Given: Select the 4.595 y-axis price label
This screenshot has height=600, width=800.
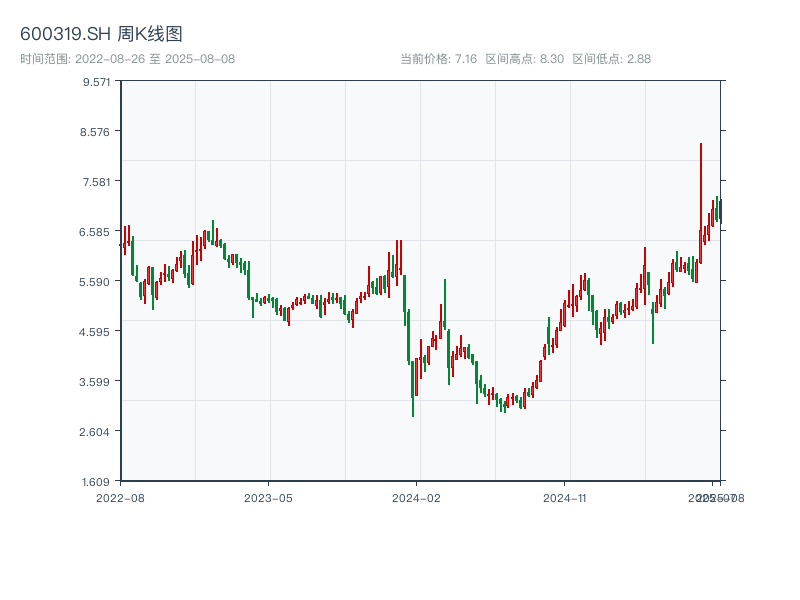Looking at the screenshot, I should (97, 332).
